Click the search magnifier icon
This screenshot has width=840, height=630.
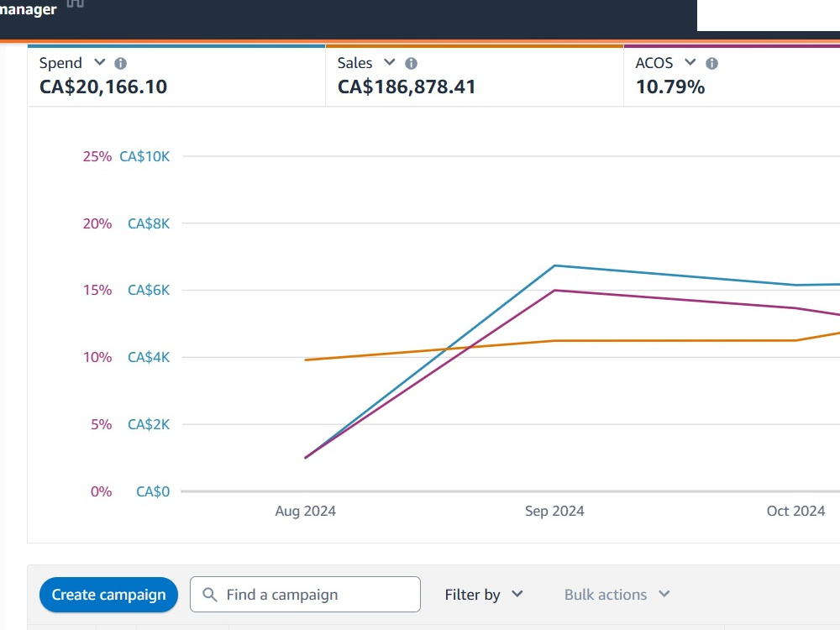[x=209, y=594]
